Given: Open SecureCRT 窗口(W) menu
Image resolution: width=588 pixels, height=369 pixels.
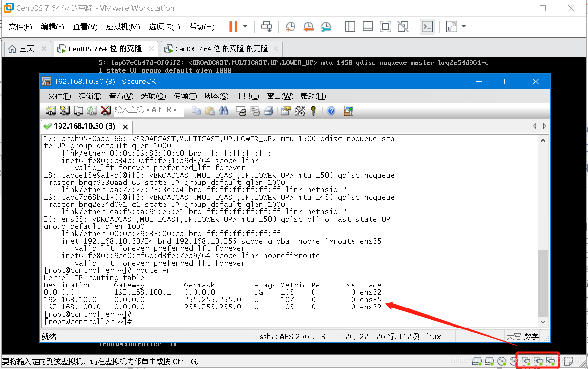Looking at the screenshot, I should click(x=280, y=96).
